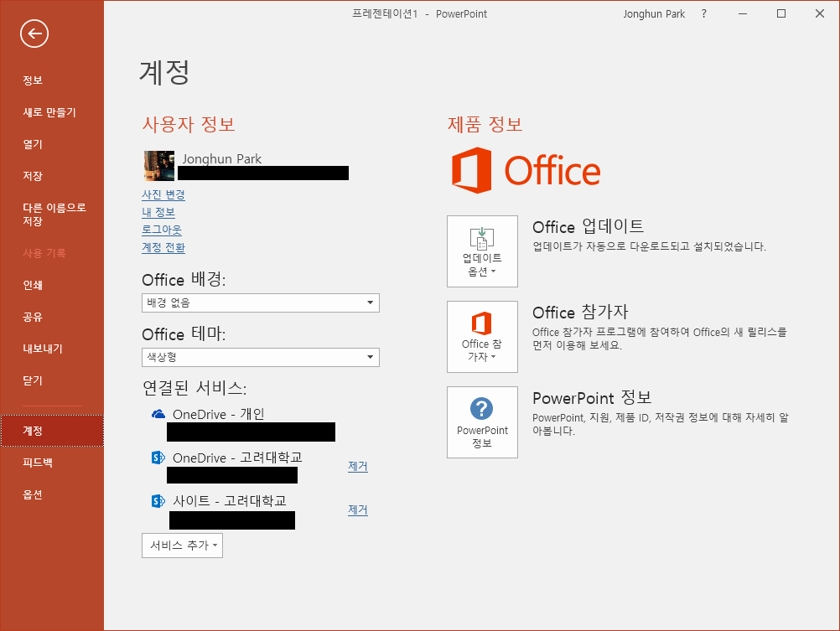Open the 정보 menu item
This screenshot has height=631, width=840.
pos(33,80)
